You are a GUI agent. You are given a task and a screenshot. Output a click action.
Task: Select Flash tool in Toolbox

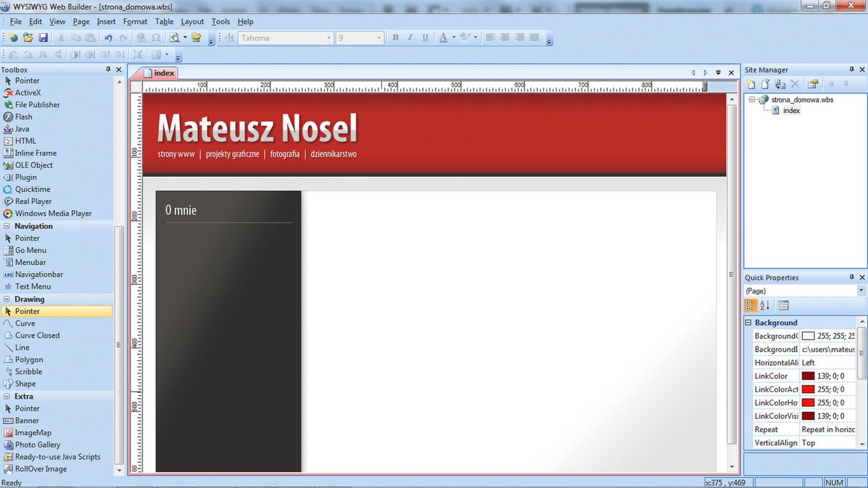24,117
